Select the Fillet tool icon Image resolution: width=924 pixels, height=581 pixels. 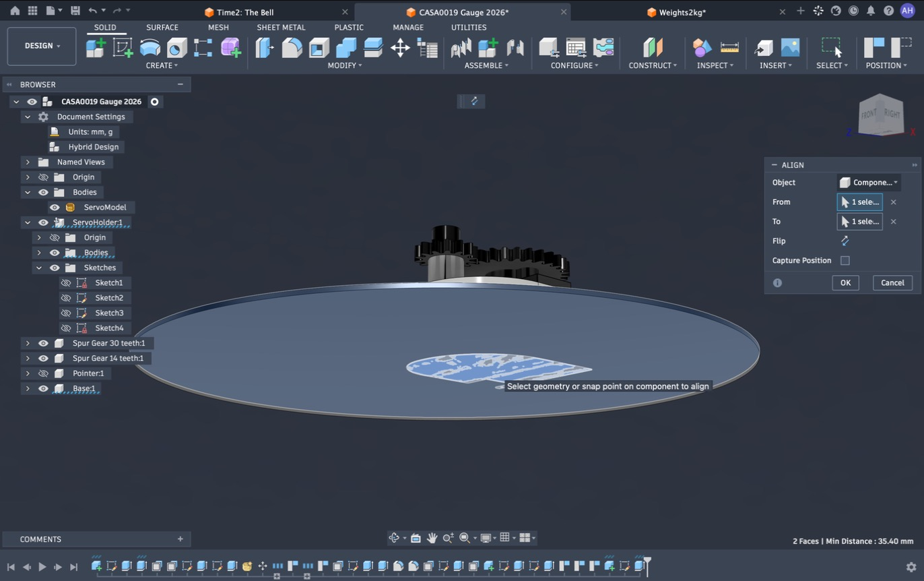(292, 47)
